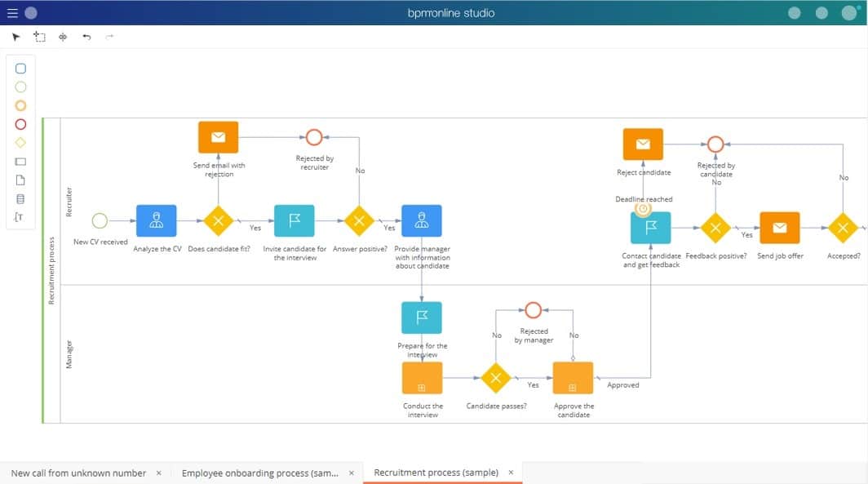Choose the data store shape from the palette

(20, 198)
